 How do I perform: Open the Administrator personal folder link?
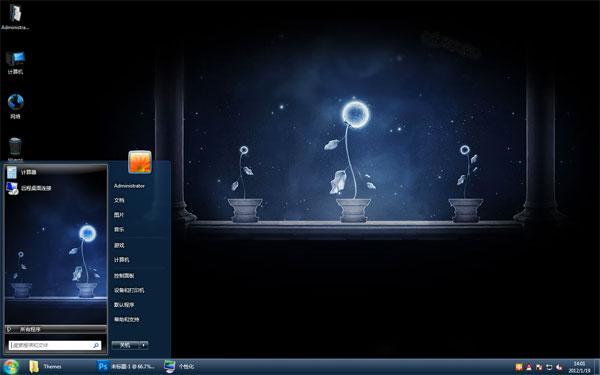(x=129, y=186)
